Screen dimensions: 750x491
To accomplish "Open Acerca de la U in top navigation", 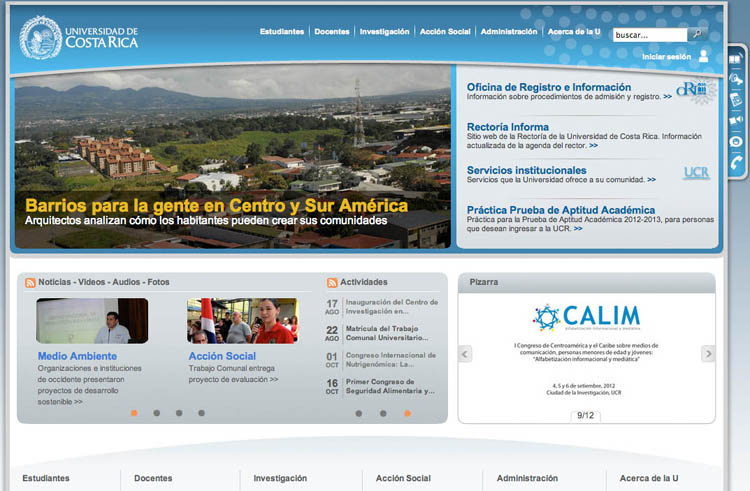I will coord(574,32).
